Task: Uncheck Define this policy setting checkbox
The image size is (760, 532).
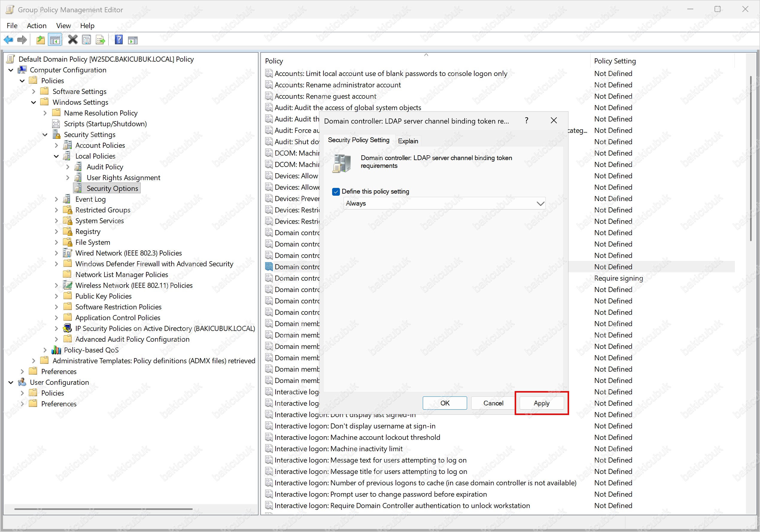Action: point(336,192)
